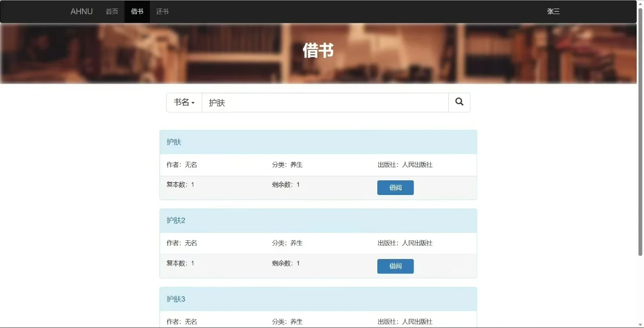Click the AHNU brand link
Viewport: 644px width, 328px height.
tap(81, 11)
